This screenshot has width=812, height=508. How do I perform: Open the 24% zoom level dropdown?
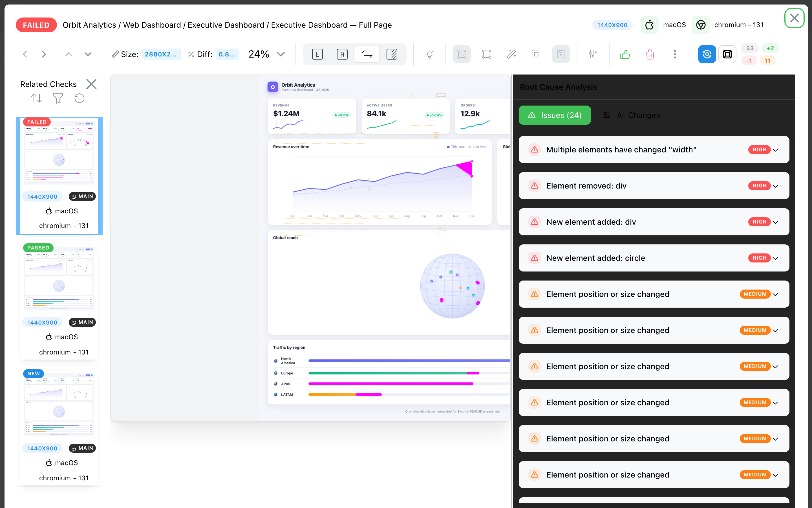pos(267,54)
